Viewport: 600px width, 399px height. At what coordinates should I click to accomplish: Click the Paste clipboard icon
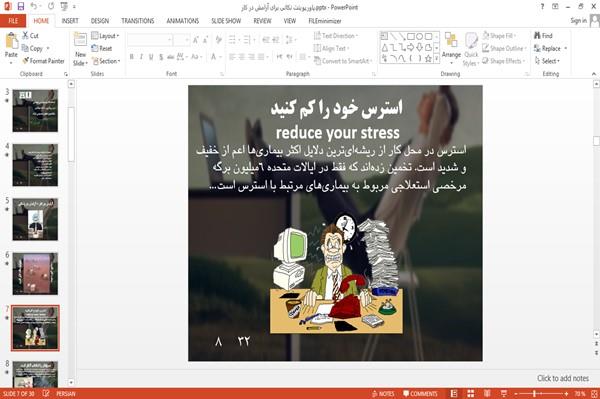pyautogui.click(x=11, y=41)
